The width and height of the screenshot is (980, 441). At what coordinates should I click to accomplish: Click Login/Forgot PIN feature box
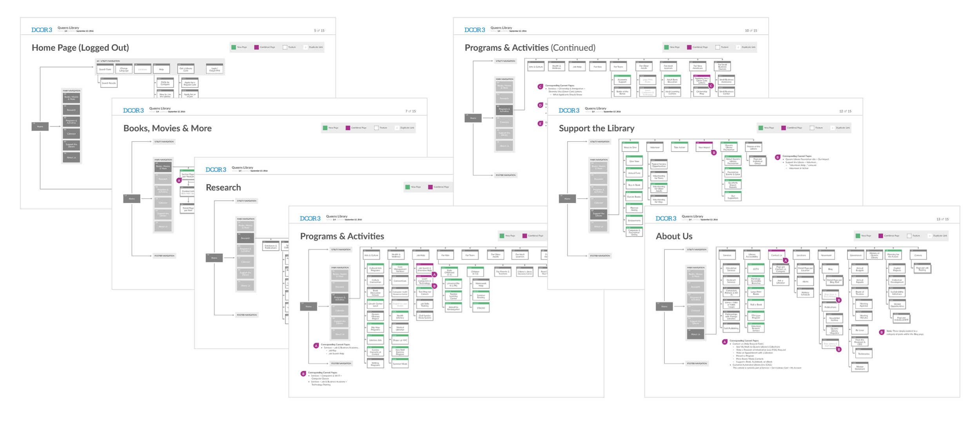214,70
